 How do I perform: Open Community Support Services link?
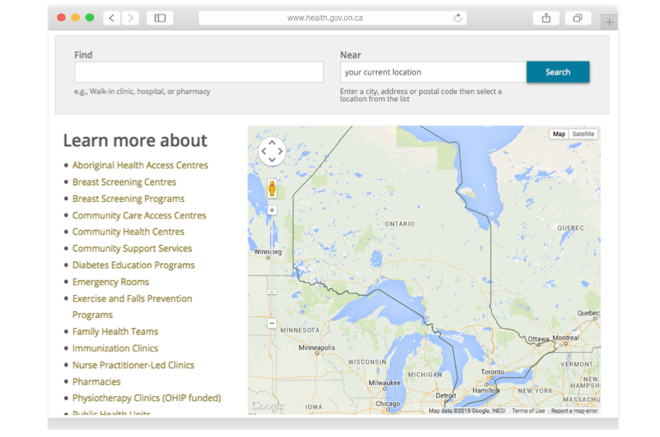[132, 248]
